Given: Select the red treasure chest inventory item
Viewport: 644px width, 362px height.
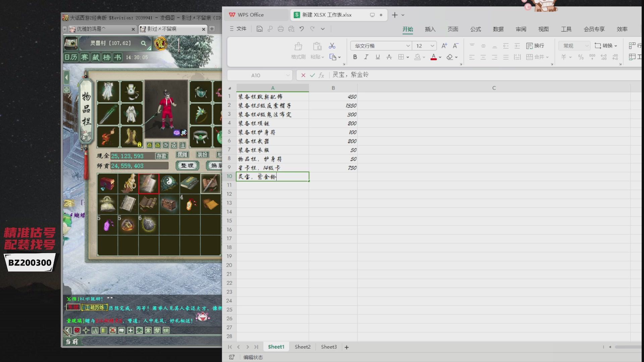Looking at the screenshot, I should point(107,184).
